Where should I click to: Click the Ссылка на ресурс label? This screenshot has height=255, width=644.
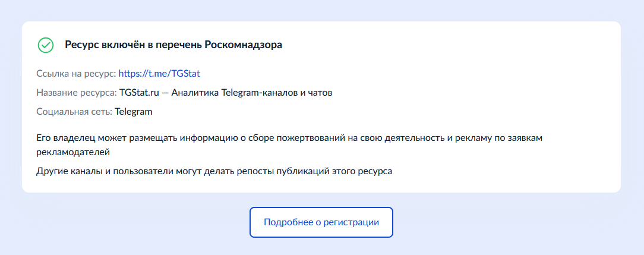pyautogui.click(x=77, y=74)
